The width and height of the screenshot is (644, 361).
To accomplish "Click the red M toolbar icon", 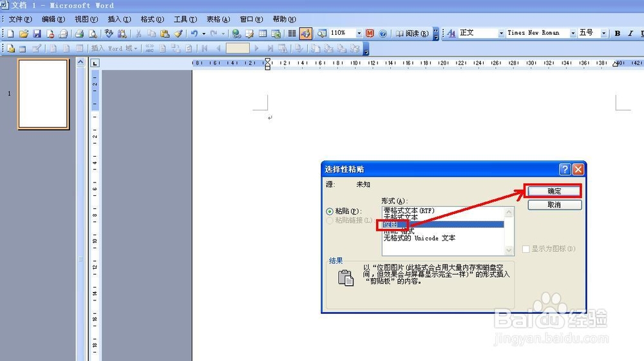I will tap(370, 34).
